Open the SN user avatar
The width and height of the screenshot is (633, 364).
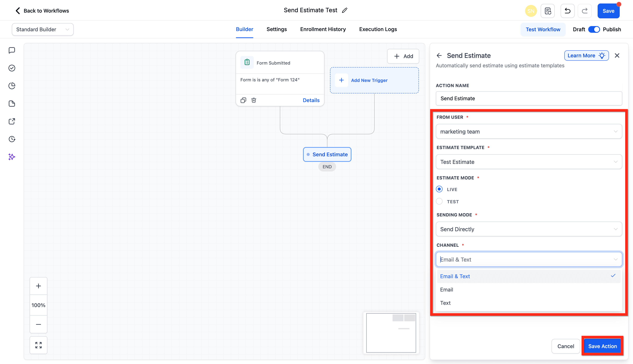[531, 11]
